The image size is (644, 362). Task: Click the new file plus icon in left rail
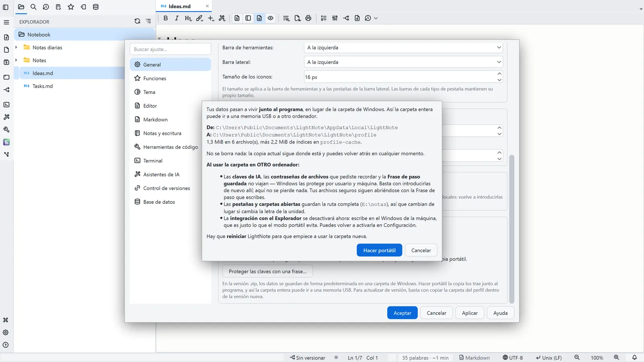pos(6,37)
